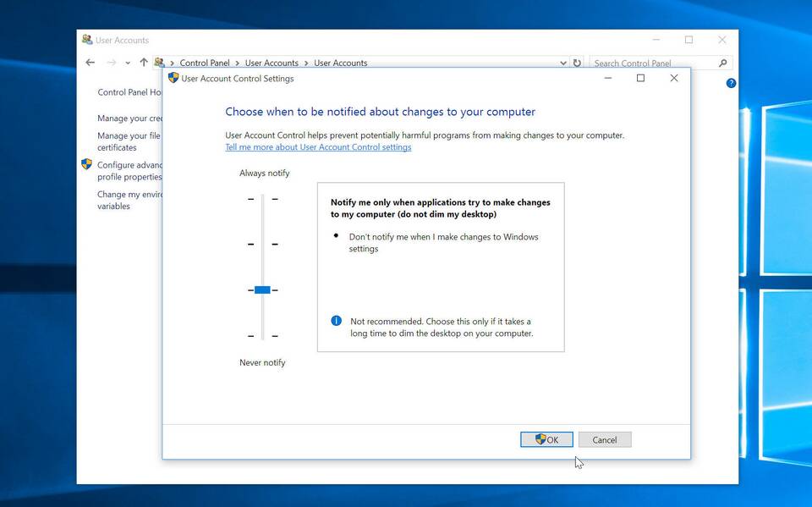The height and width of the screenshot is (507, 812).
Task: Expand root chevron before Control Panel
Action: coord(172,63)
